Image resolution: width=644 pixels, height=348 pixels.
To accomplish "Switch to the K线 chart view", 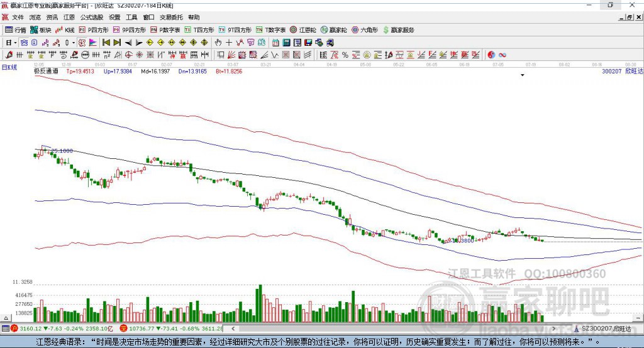I will [x=65, y=30].
